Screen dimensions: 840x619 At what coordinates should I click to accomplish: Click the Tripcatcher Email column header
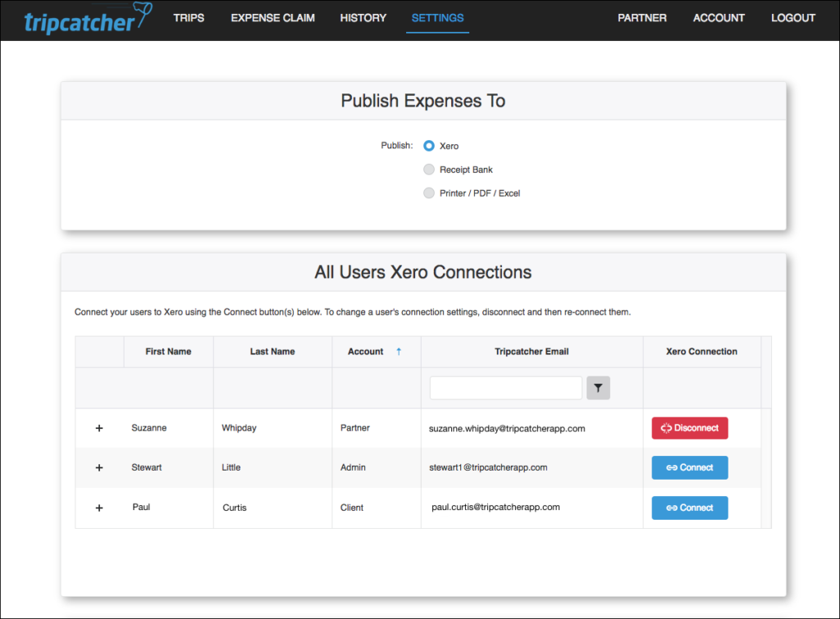(532, 351)
